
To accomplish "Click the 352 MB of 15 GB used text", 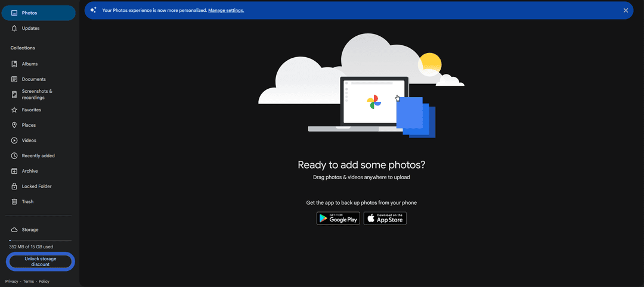I will coord(31,247).
